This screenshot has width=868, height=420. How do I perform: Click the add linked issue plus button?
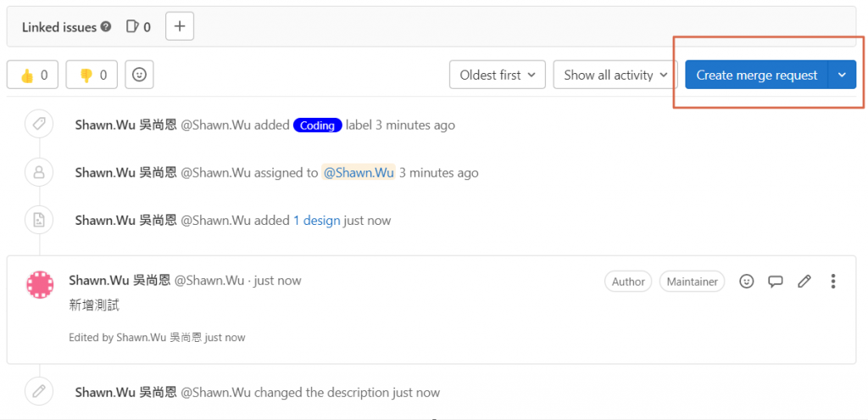(180, 26)
